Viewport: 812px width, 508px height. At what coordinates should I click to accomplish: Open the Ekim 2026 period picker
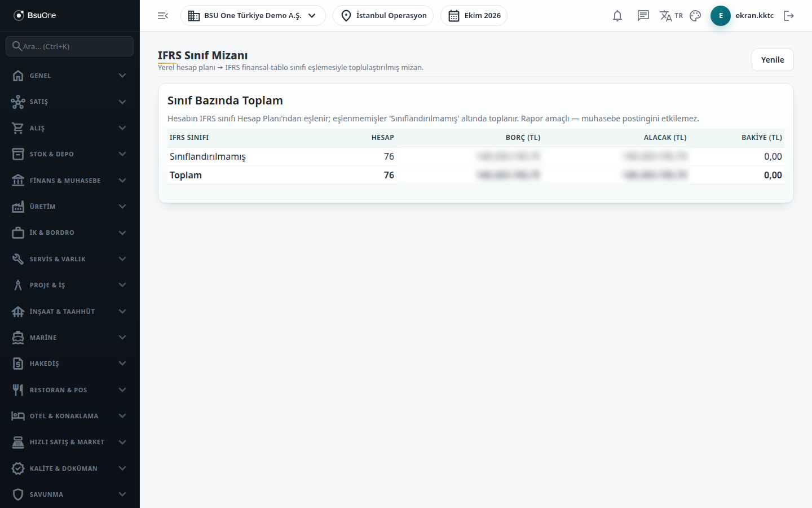[474, 16]
